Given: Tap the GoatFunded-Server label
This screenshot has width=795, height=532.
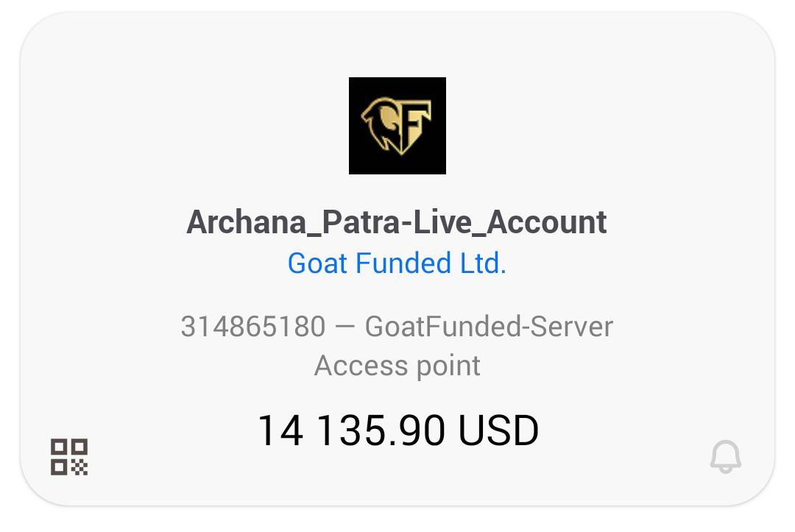Looking at the screenshot, I should click(x=489, y=326).
